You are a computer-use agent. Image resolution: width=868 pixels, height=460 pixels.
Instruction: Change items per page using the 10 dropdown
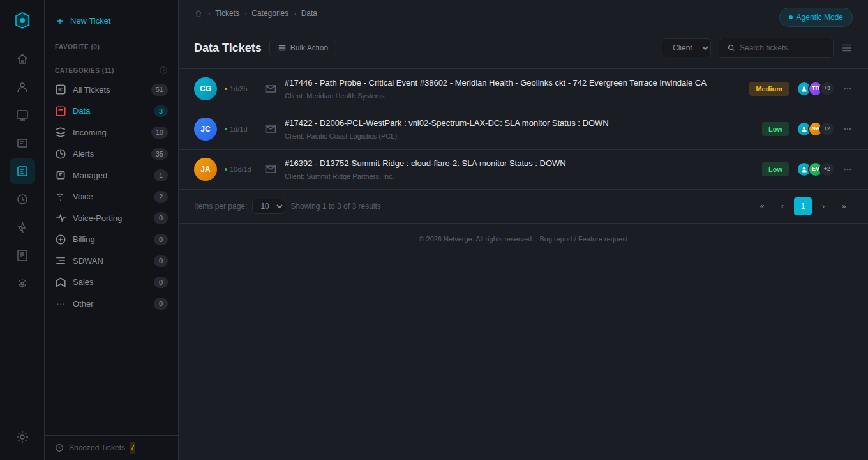click(269, 206)
